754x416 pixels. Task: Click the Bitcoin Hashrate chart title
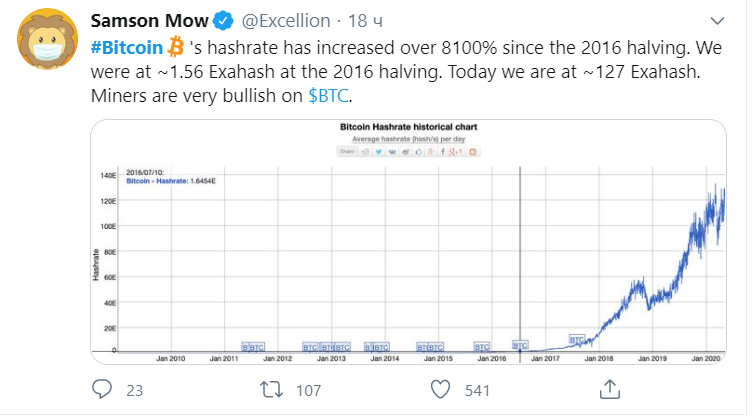[406, 130]
